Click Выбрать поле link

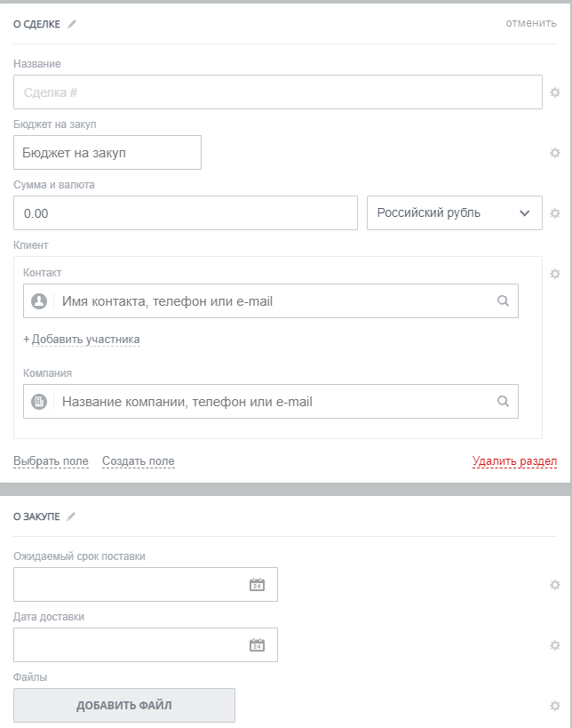click(x=51, y=461)
